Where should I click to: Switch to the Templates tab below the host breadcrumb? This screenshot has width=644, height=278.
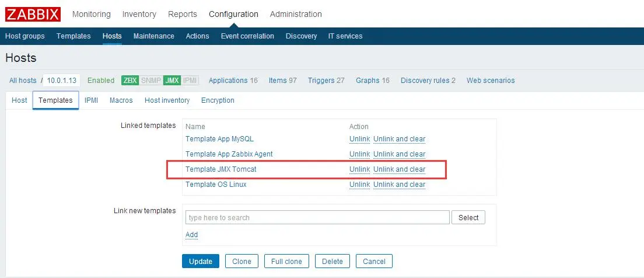point(55,100)
